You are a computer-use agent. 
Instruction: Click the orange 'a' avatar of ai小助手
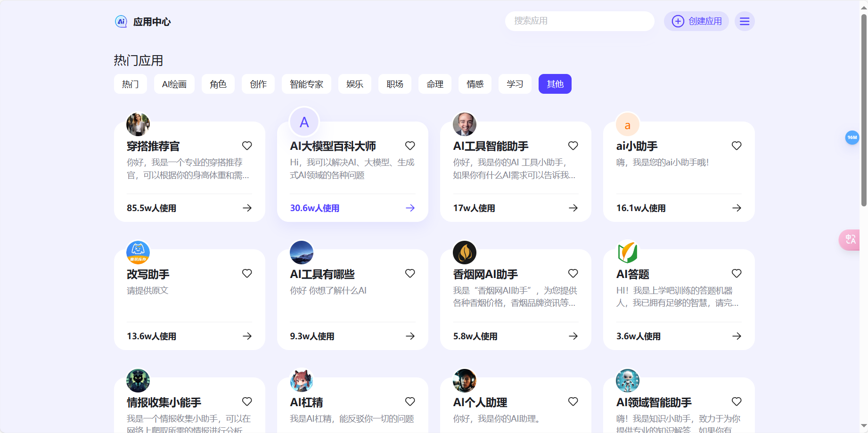[627, 124]
